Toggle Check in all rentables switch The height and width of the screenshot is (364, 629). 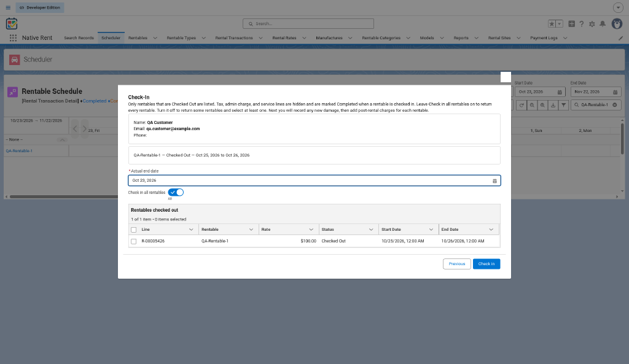(176, 192)
